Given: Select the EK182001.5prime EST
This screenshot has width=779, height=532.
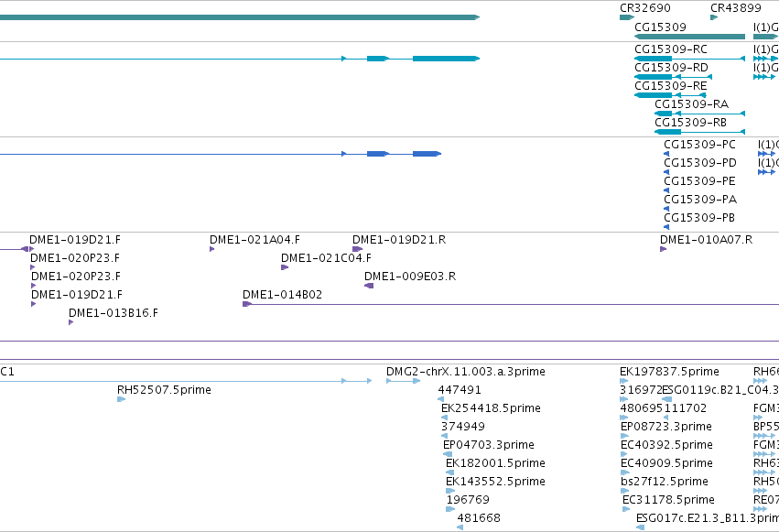Looking at the screenshot, I should click(495, 463).
